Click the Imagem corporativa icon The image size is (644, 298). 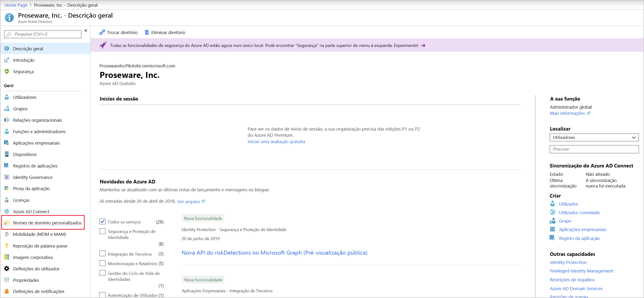click(7, 257)
